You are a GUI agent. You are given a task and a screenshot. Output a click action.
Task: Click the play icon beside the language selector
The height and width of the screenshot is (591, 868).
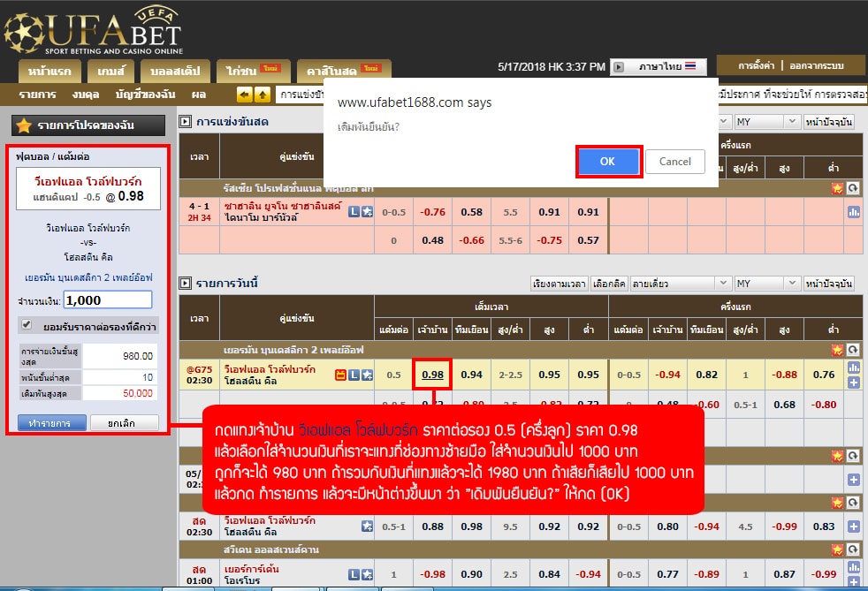click(x=619, y=67)
